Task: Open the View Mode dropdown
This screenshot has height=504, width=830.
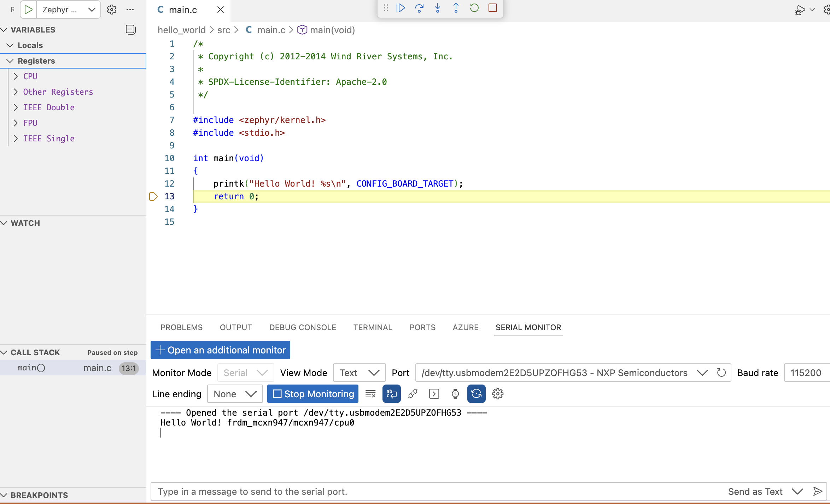Action: (x=359, y=373)
